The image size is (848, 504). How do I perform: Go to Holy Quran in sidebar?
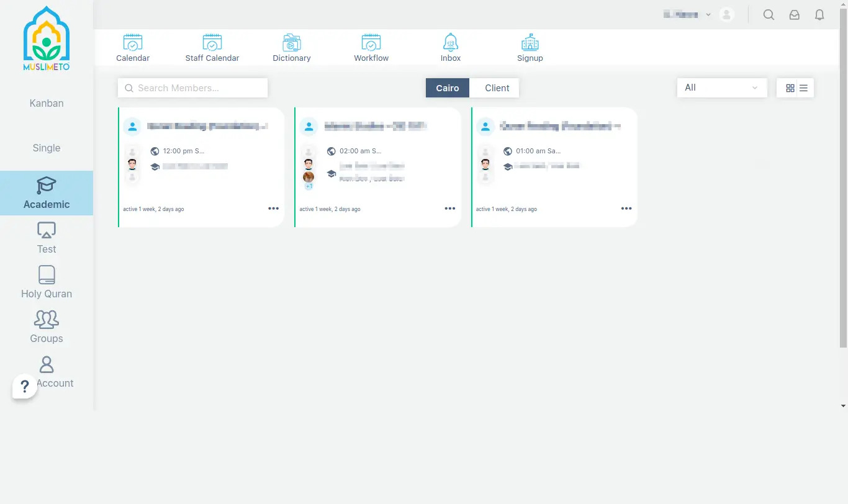pyautogui.click(x=47, y=282)
